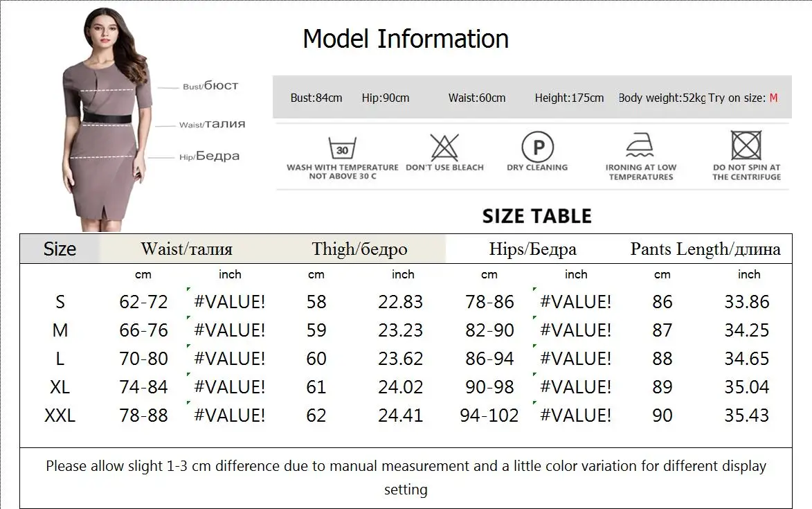The height and width of the screenshot is (509, 812).
Task: Click the Bust:84cm model measurement
Action: tap(316, 98)
